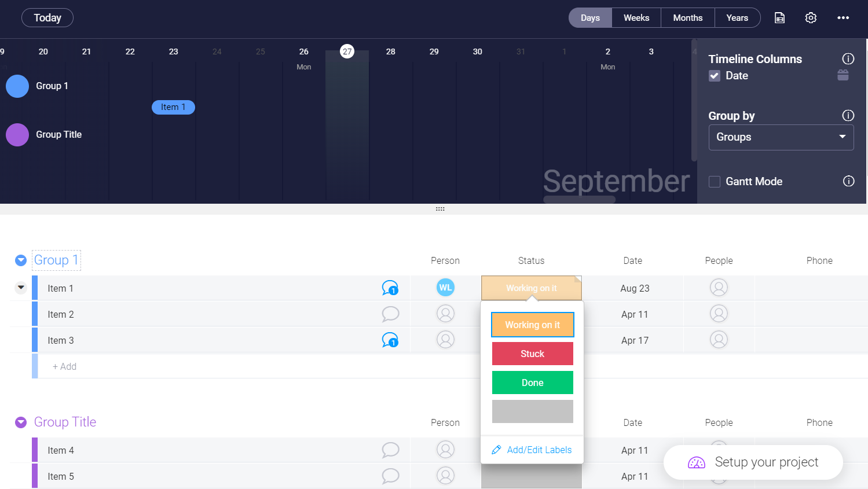Viewport: 868px width, 489px height.
Task: Click info icon beside Timeline Columns
Action: tap(848, 58)
